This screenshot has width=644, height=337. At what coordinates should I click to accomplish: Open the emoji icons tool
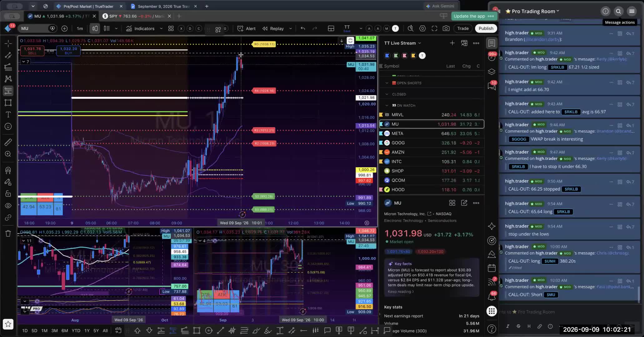8,126
